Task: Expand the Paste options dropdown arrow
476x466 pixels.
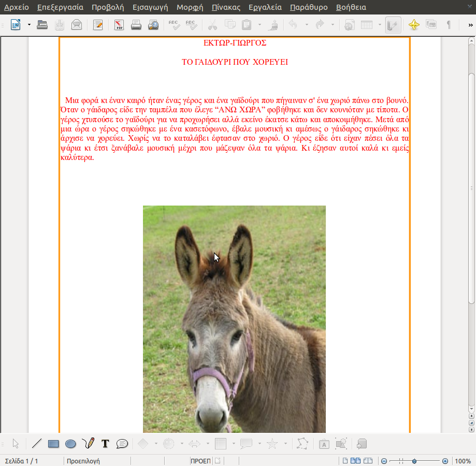Action: [259, 24]
